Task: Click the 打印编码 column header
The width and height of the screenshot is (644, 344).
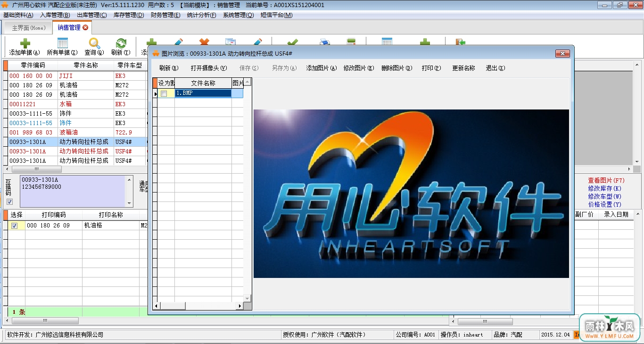Action: click(x=54, y=215)
